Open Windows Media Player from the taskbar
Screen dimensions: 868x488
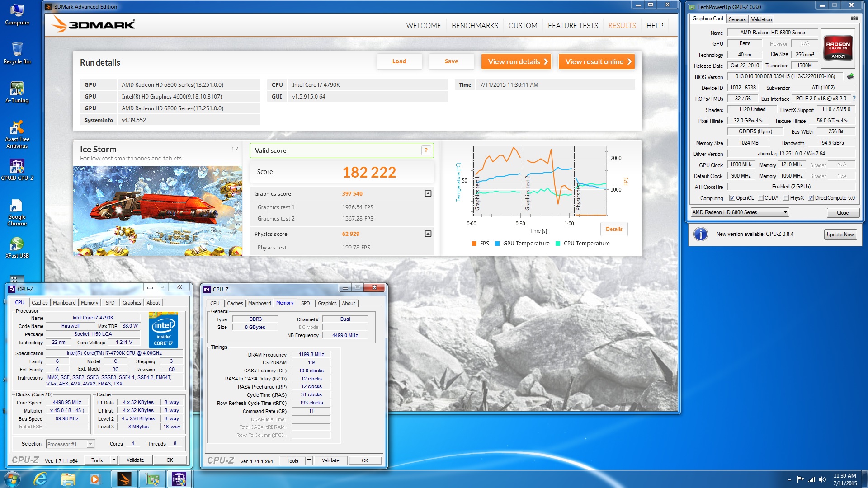(95, 479)
